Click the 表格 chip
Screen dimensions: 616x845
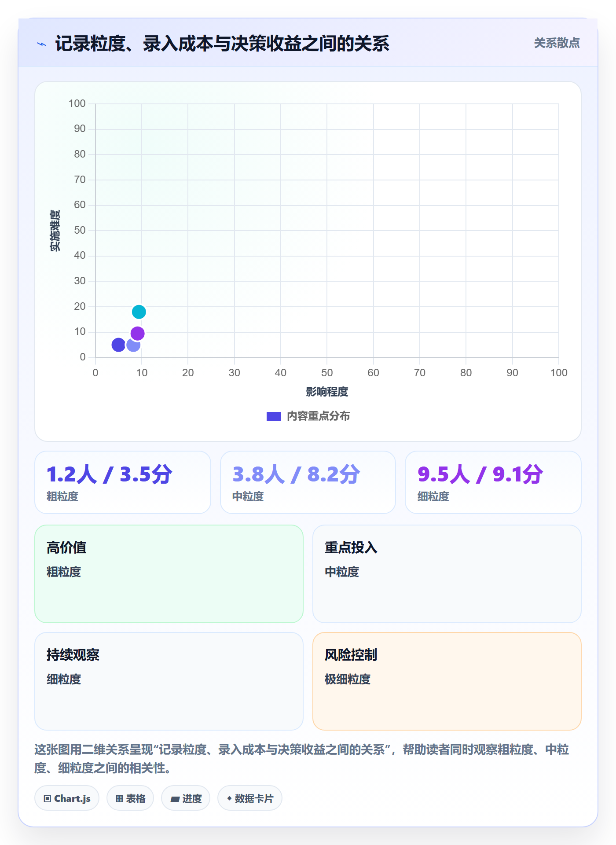[x=130, y=798]
